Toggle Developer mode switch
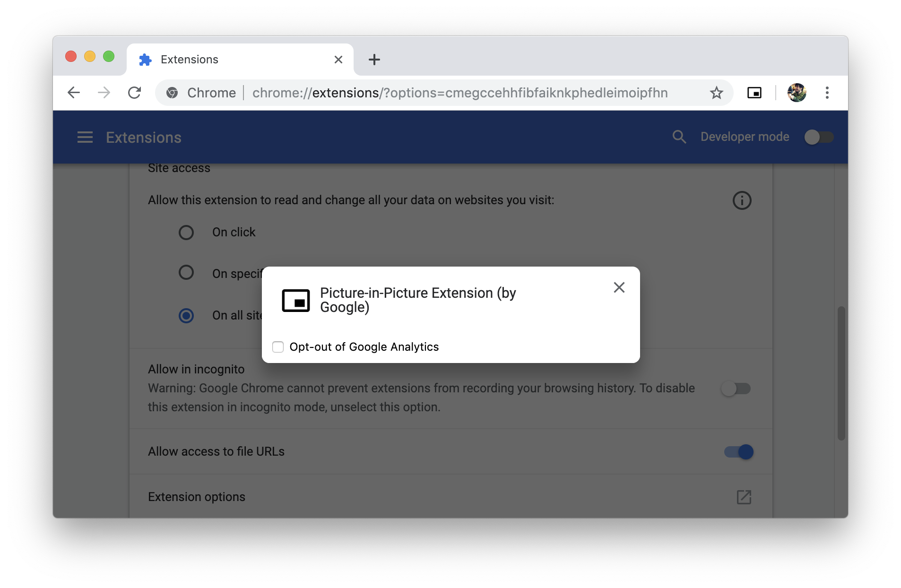 [x=819, y=137]
